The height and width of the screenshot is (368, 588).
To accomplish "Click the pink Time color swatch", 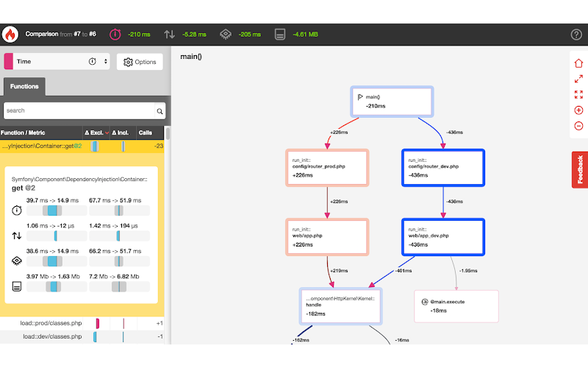I will coord(9,62).
